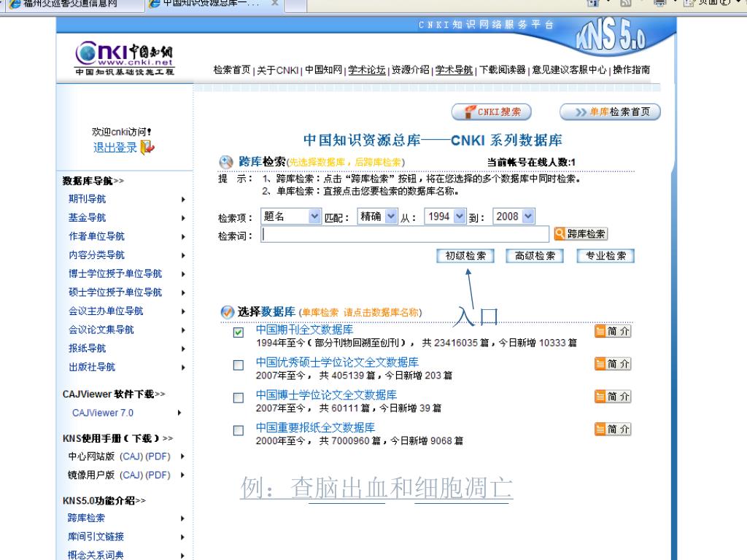Screen dimensions: 747x560
Task: Close the 中国知识资源总库 browser tab
Action: [275, 4]
